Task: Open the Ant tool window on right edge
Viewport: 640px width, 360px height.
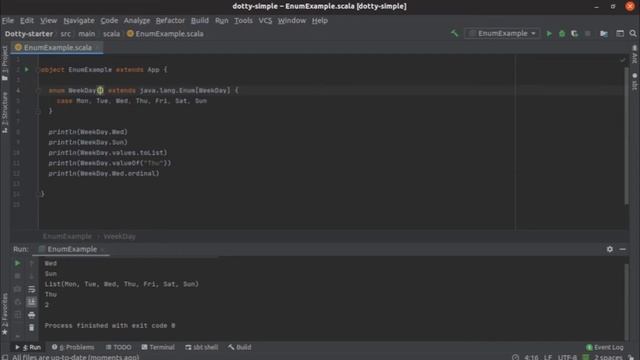Action: (634, 55)
